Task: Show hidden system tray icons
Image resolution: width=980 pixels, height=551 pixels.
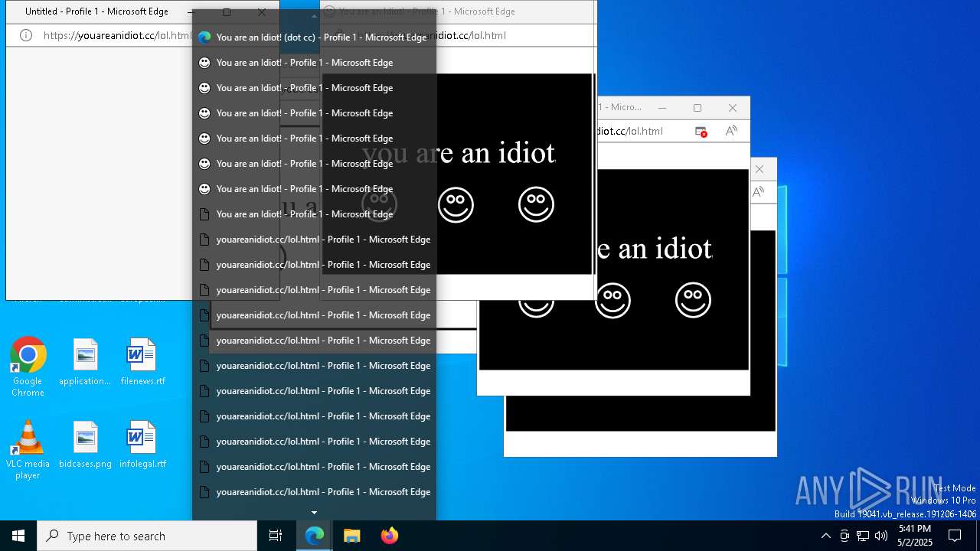Action: coord(825,536)
